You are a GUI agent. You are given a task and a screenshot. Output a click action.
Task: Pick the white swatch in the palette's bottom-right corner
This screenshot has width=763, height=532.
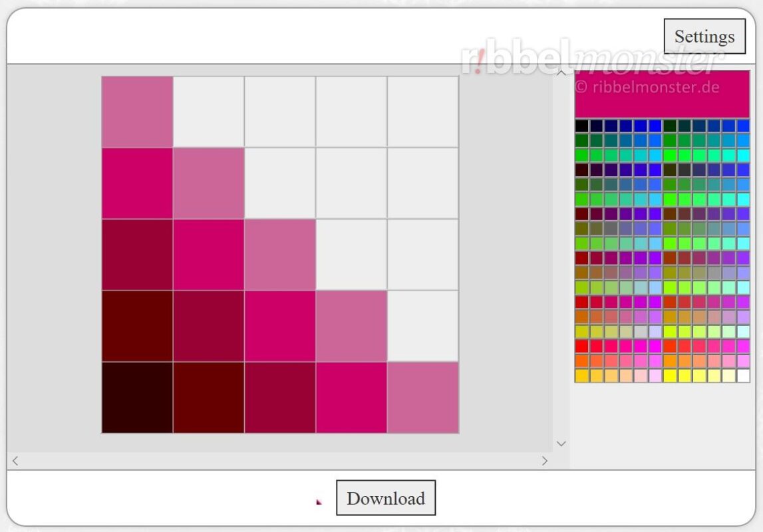pos(743,376)
